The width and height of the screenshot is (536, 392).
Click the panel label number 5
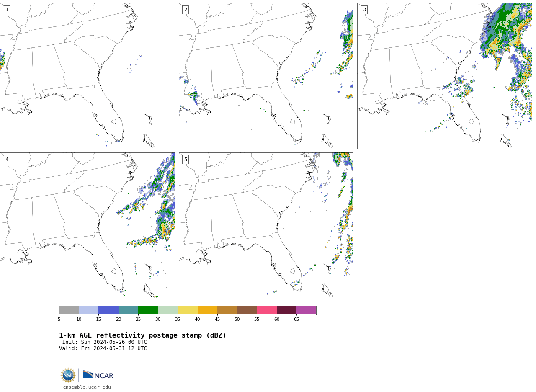(186, 160)
